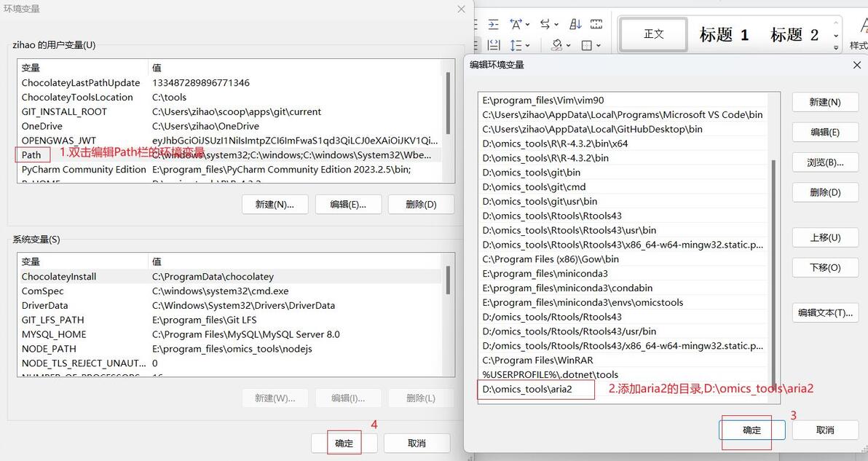Click 浏览(B)... button
This screenshot has height=461, width=868.
tap(825, 162)
